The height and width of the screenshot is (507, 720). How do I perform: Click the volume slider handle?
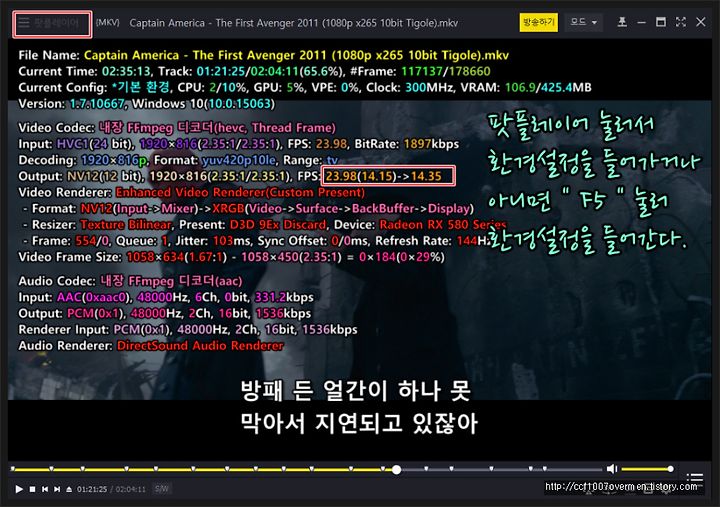coord(670,469)
